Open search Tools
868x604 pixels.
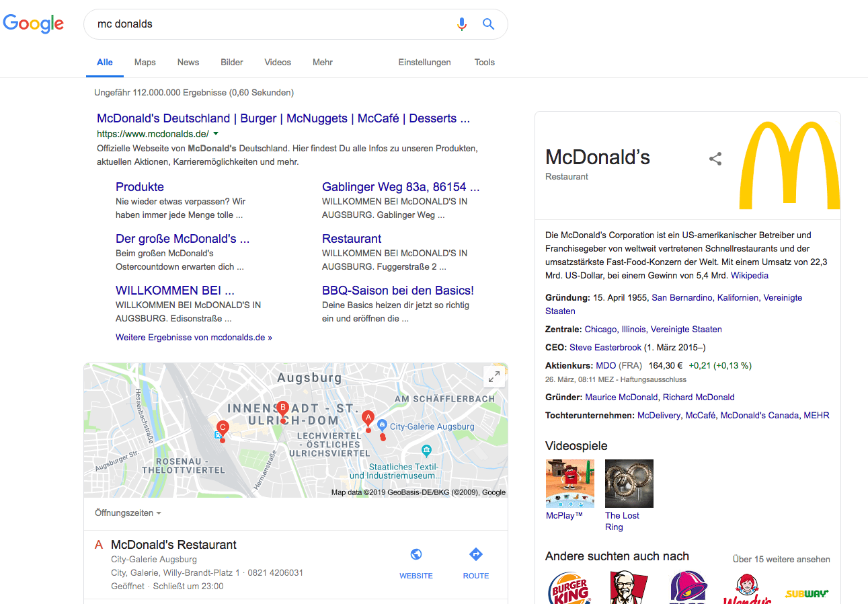click(484, 63)
